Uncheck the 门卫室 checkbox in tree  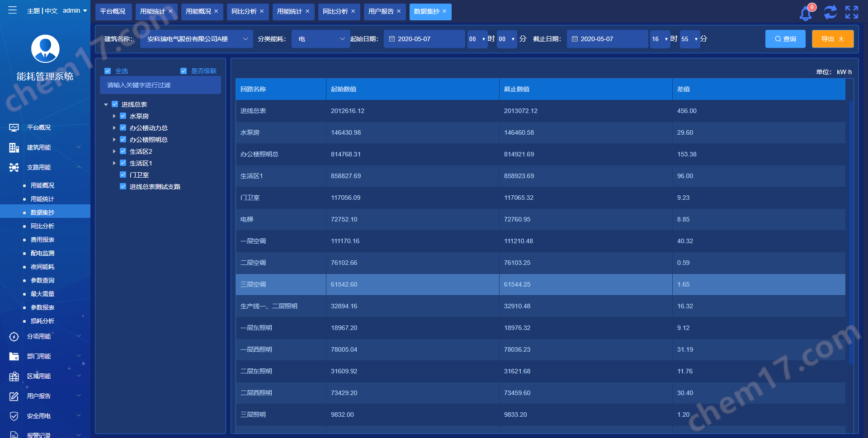[123, 174]
